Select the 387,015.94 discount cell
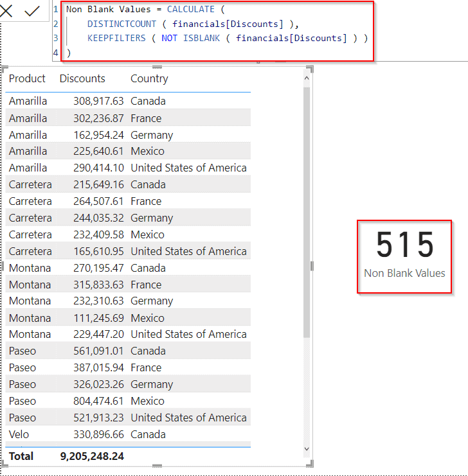Viewport: 468px width, 476px height. pyautogui.click(x=98, y=367)
